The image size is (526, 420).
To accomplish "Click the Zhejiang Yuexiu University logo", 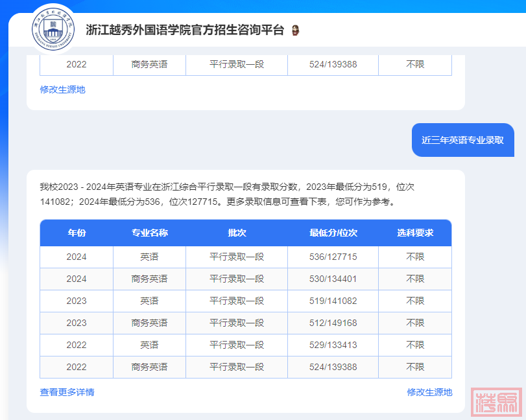I will [x=53, y=29].
